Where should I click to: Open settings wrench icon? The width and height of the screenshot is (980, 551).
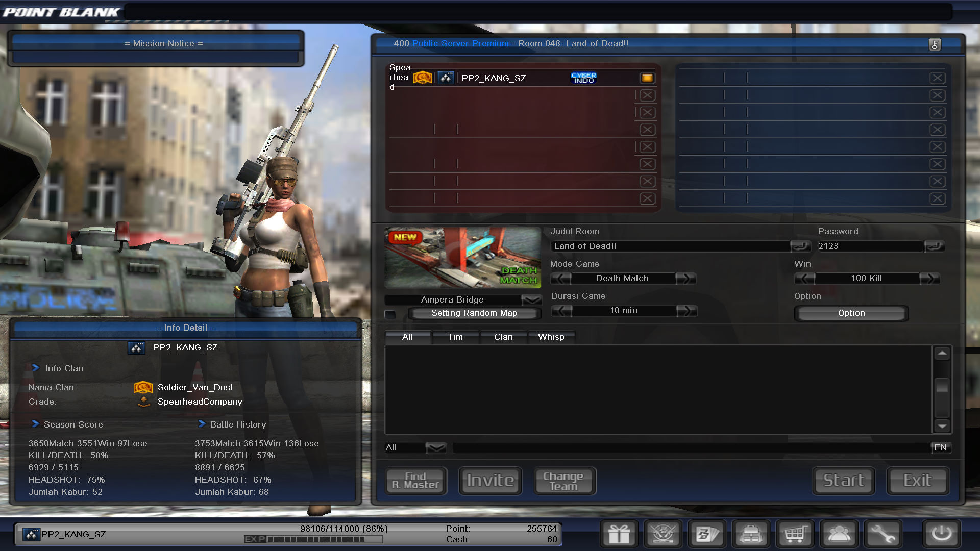tap(883, 534)
